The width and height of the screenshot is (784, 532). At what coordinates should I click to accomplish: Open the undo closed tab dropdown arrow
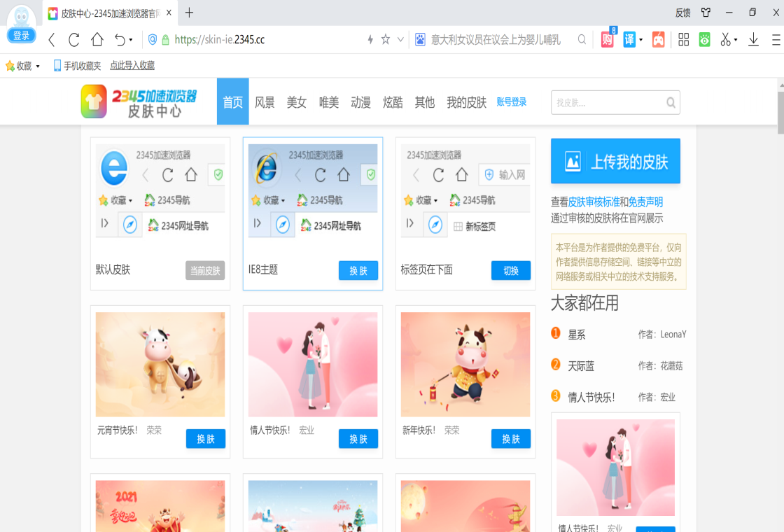131,39
